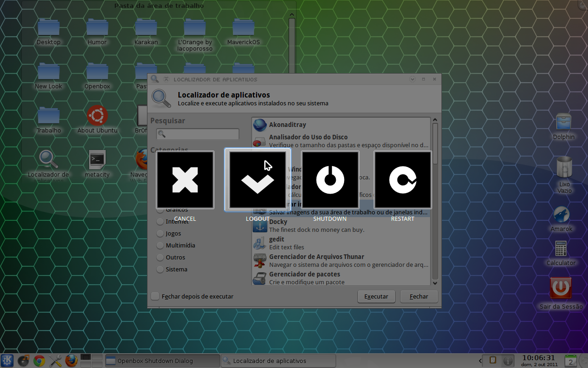
Task: Open the New Look folder
Action: (x=49, y=72)
